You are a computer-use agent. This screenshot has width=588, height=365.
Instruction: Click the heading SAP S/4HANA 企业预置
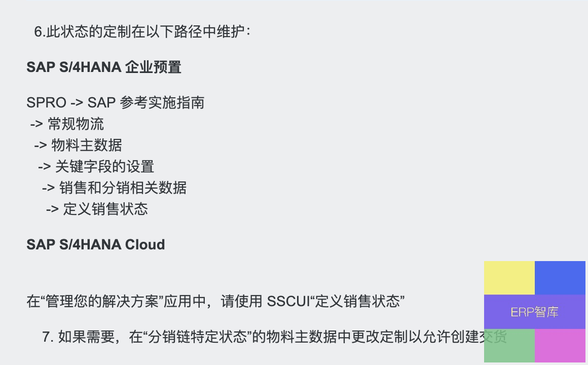(x=104, y=67)
